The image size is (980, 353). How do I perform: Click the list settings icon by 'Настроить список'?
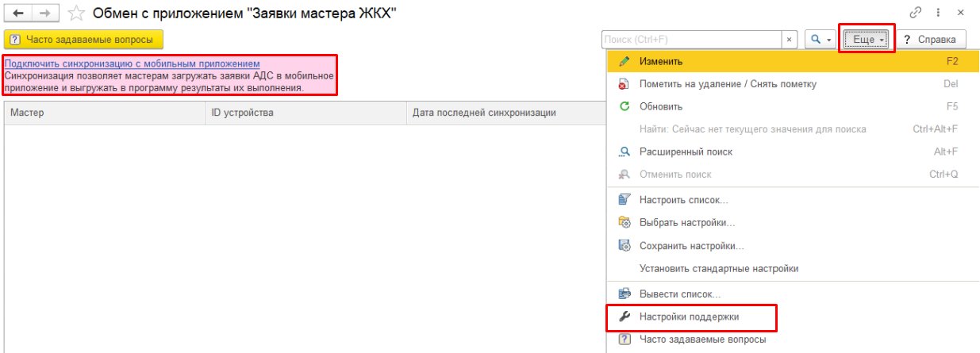pos(625,201)
